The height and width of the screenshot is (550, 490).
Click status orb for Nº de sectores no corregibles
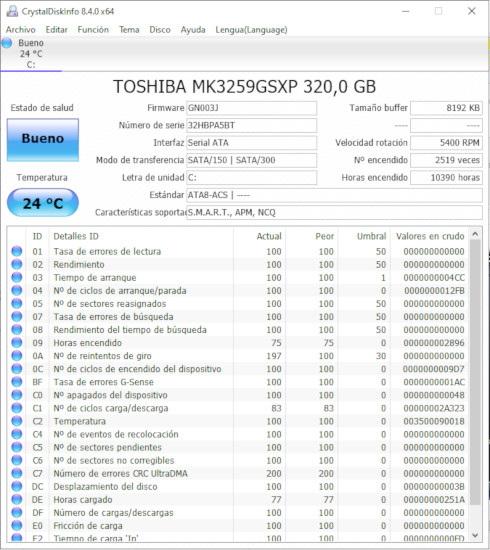pyautogui.click(x=16, y=460)
